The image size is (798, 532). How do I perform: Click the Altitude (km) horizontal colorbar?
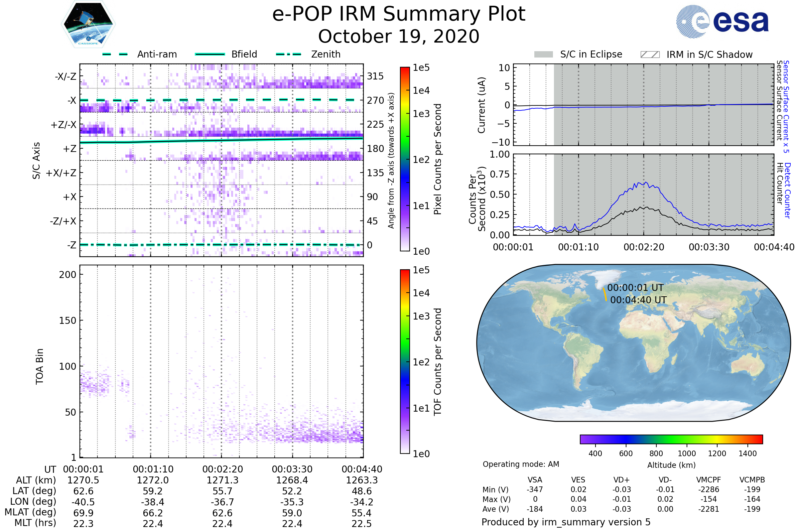tap(671, 439)
